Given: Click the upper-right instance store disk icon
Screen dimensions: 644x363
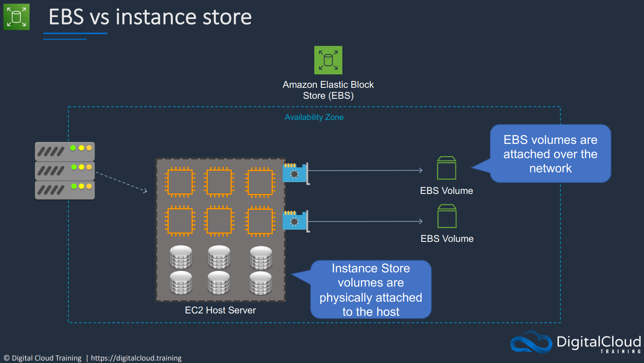Looking at the screenshot, I should [261, 258].
